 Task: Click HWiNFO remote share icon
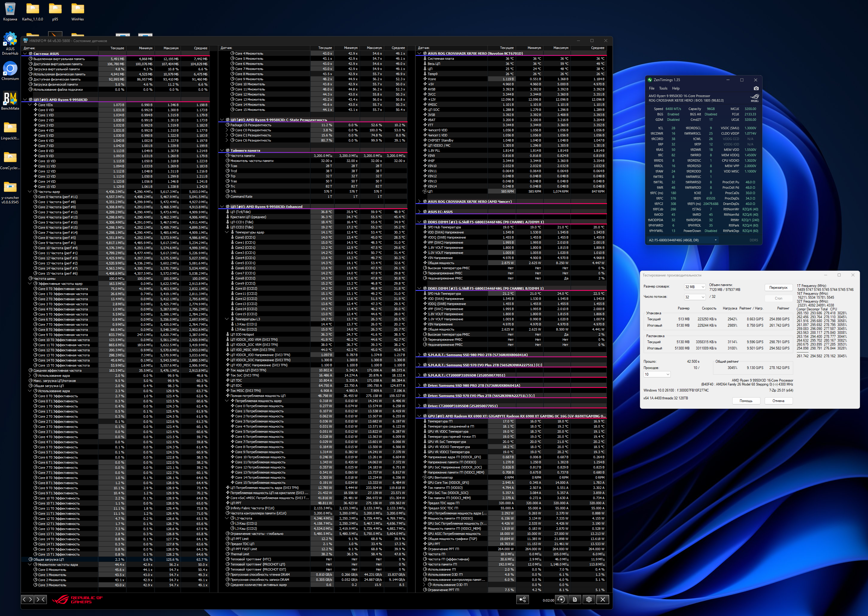coord(523,599)
